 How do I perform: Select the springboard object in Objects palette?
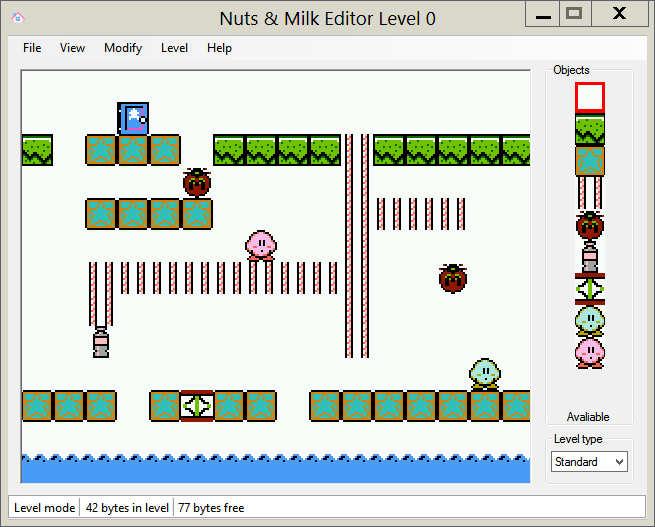tap(589, 289)
